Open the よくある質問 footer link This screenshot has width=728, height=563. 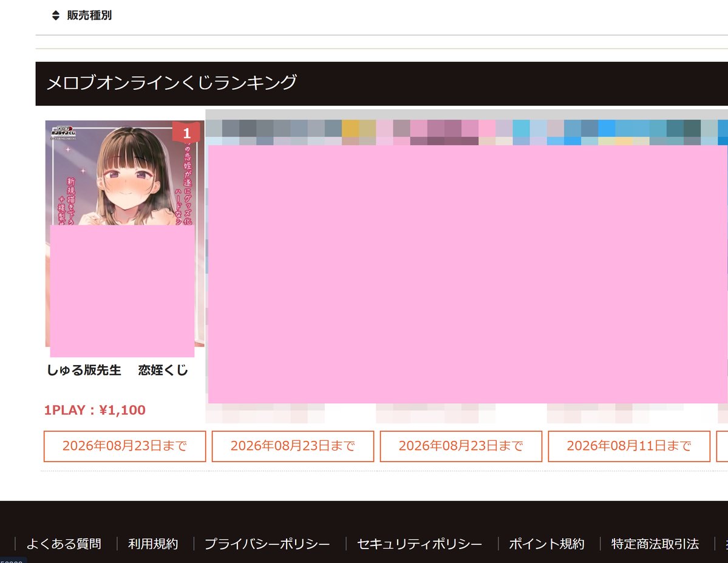(x=64, y=544)
